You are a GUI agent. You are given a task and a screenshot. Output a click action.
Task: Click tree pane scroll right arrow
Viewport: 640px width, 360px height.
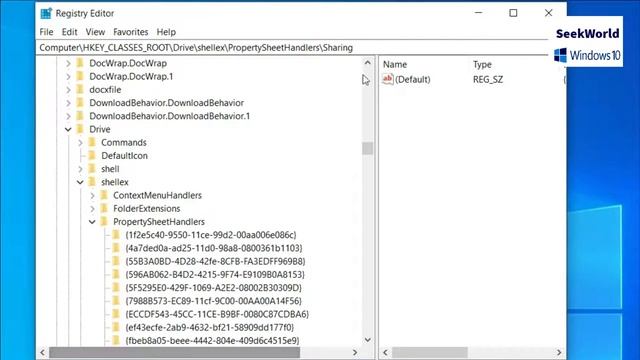click(355, 352)
